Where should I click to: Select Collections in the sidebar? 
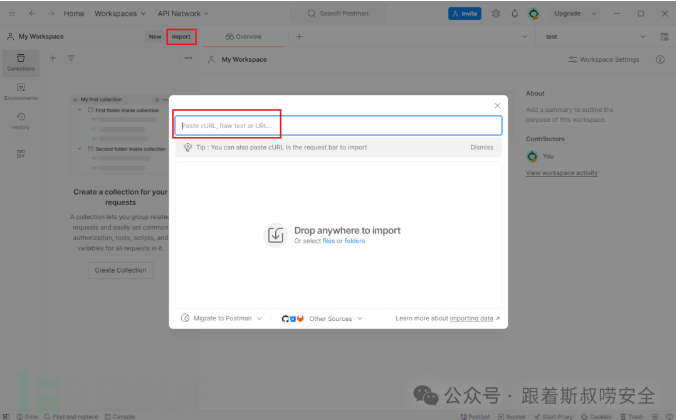coord(21,63)
